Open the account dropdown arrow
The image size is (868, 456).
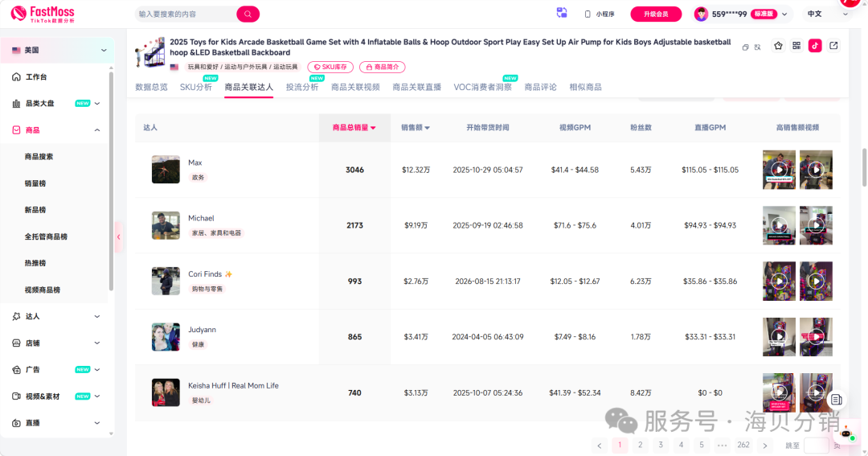pyautogui.click(x=784, y=14)
